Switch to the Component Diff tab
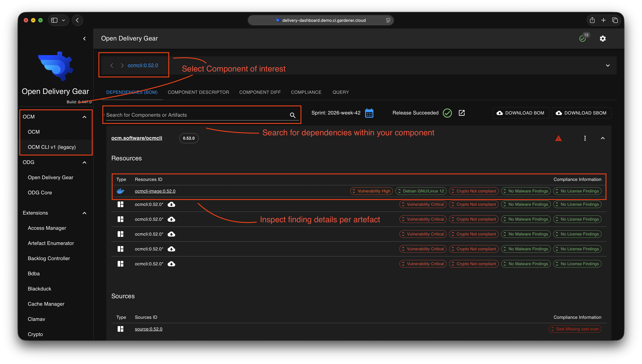Viewport: 642px width, 364px height. [x=260, y=92]
